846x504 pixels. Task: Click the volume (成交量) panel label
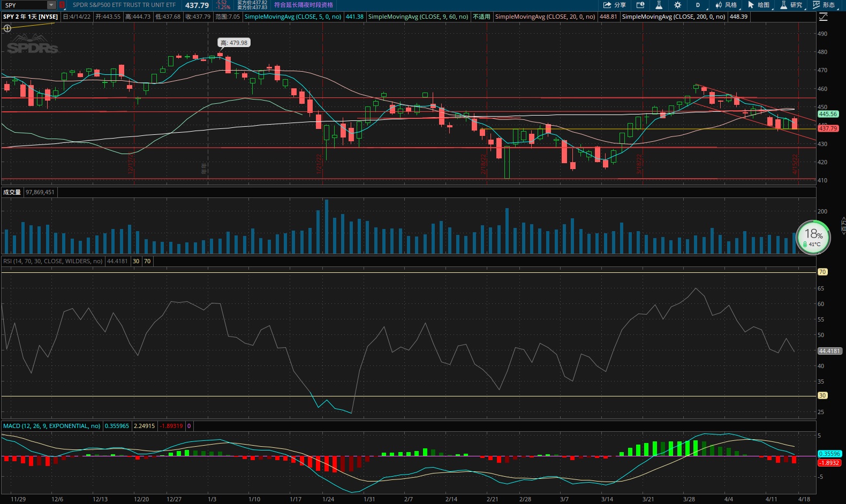[12, 192]
